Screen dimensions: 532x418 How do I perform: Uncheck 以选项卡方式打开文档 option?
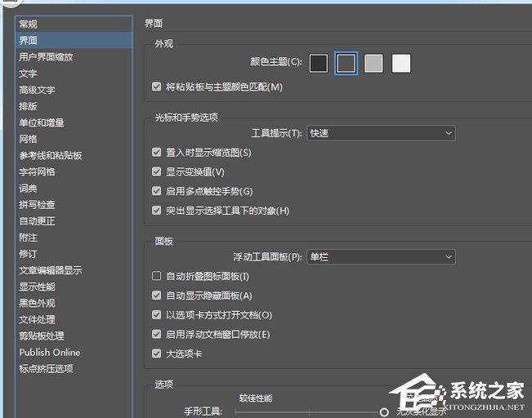click(x=156, y=315)
